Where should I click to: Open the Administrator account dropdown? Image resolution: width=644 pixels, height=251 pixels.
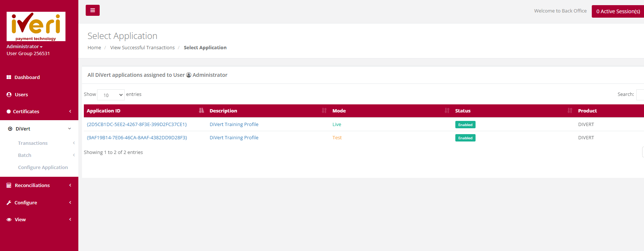point(25,47)
